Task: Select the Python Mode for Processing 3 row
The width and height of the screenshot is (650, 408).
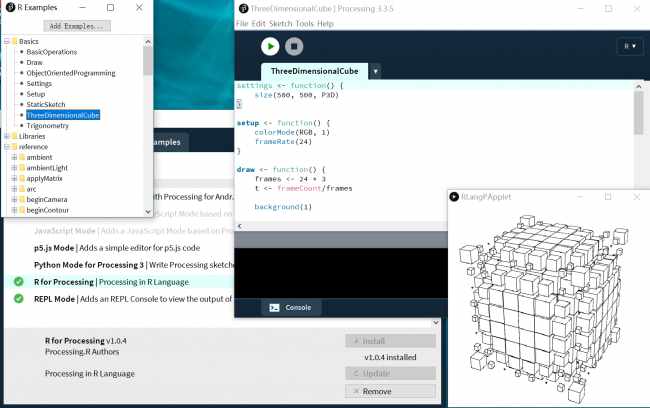Action: (x=119, y=265)
